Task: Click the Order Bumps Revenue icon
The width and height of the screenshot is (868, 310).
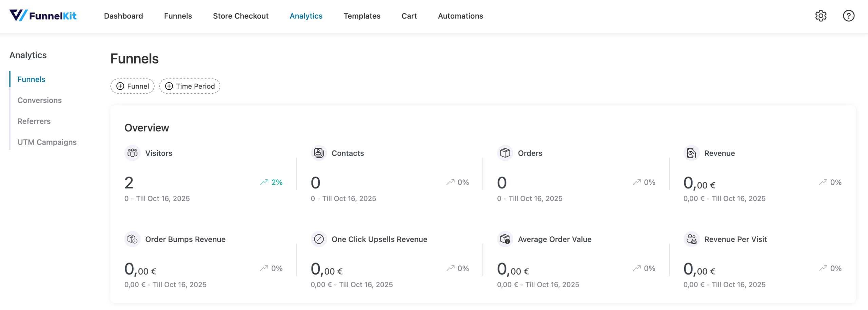Action: pyautogui.click(x=132, y=239)
